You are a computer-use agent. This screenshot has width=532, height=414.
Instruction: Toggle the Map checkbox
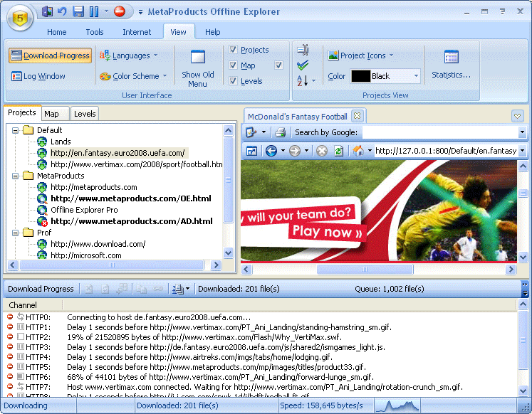click(x=234, y=65)
